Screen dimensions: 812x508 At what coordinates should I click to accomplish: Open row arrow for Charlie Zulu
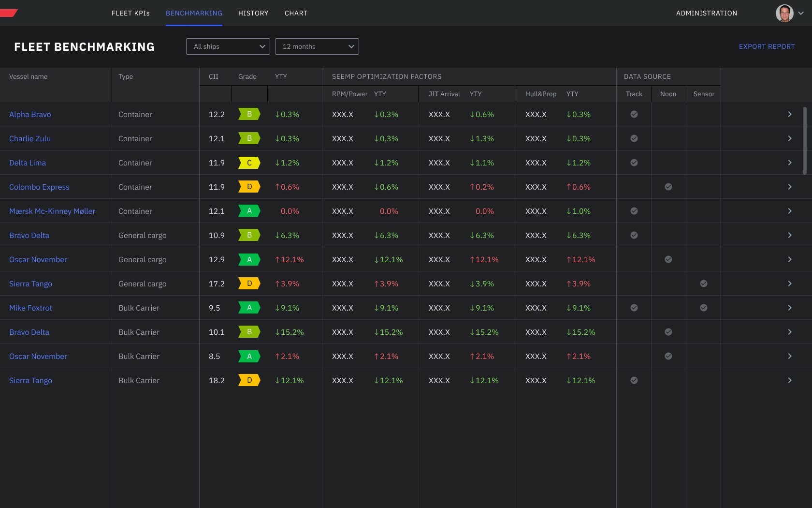point(789,138)
